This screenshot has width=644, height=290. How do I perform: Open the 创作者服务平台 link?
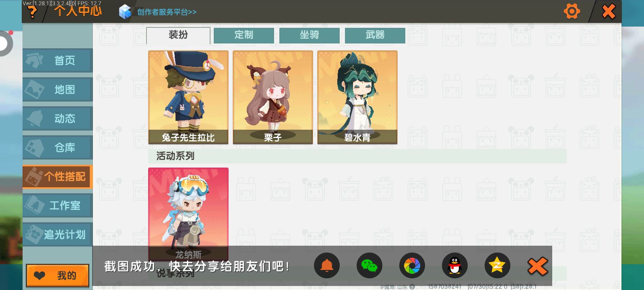[167, 12]
